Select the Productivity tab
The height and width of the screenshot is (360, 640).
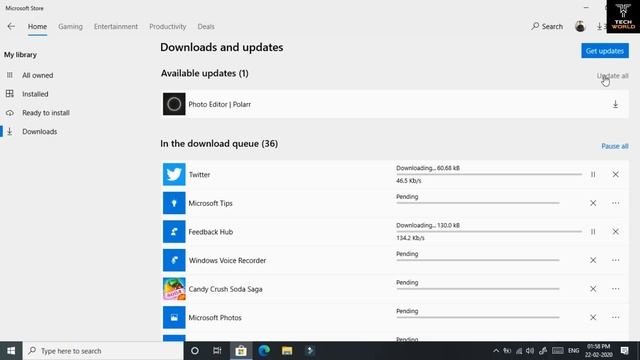(168, 27)
